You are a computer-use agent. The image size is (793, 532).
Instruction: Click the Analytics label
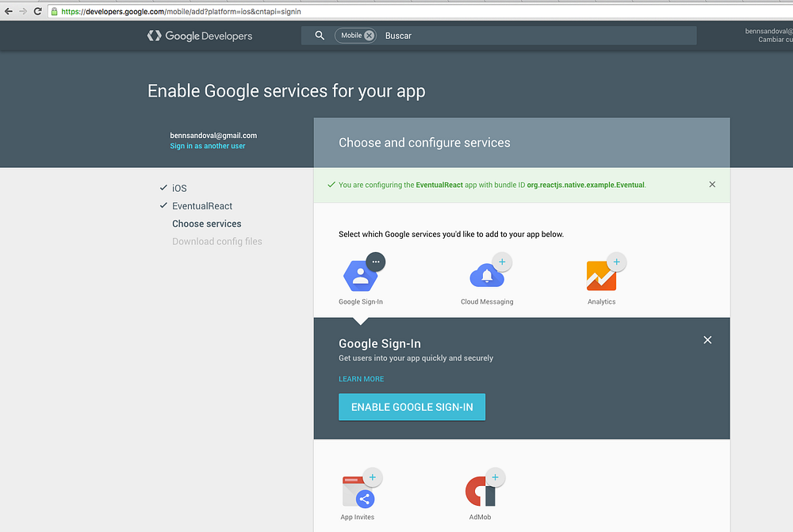pos(601,301)
